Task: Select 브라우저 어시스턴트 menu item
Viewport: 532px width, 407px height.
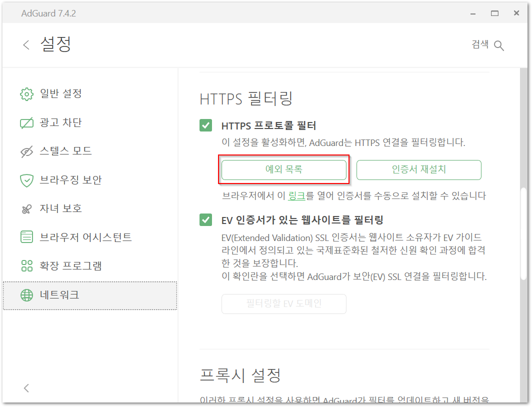Action: pyautogui.click(x=90, y=237)
